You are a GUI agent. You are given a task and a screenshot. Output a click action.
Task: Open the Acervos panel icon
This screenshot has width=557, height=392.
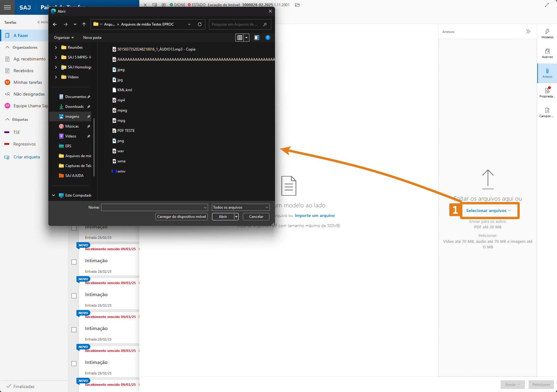point(547,53)
